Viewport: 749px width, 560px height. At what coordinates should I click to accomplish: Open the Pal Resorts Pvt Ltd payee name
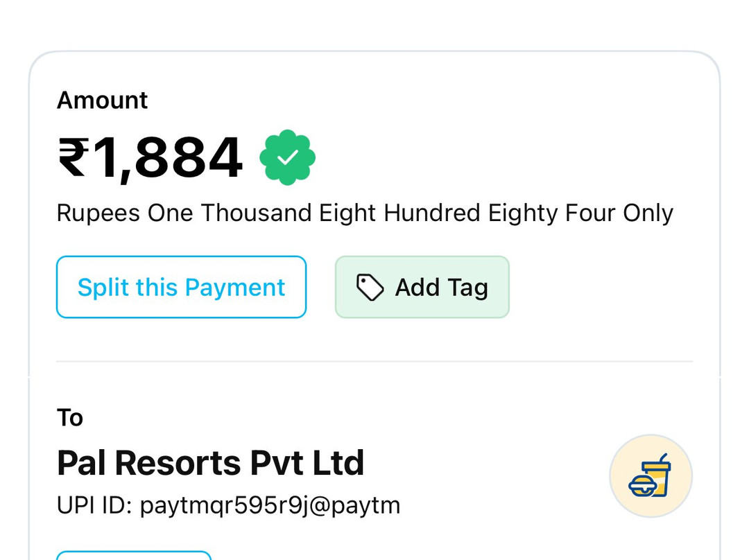tap(210, 463)
